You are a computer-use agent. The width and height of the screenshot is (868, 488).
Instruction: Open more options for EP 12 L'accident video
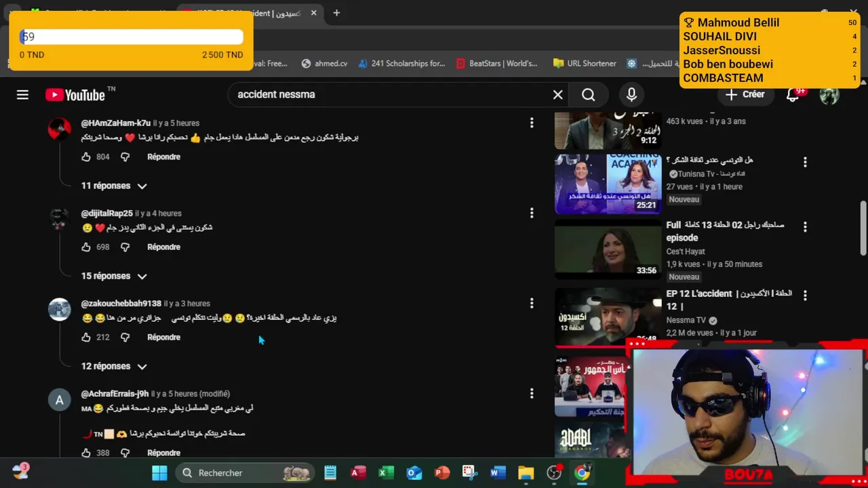tap(805, 296)
